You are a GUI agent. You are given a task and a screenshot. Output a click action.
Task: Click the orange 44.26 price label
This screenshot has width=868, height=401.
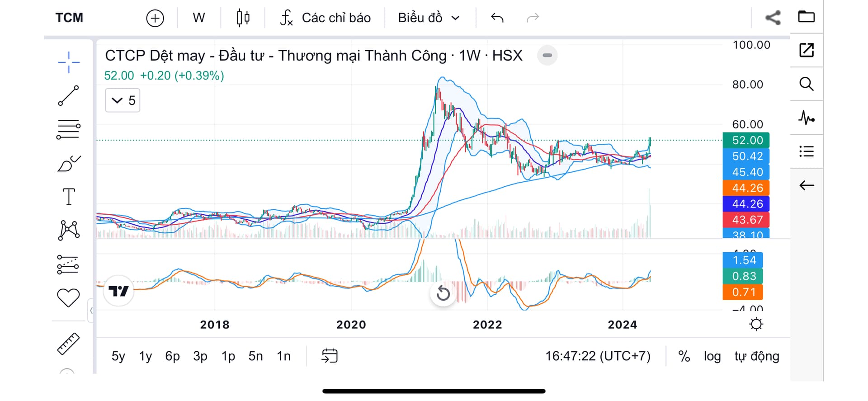pos(746,188)
